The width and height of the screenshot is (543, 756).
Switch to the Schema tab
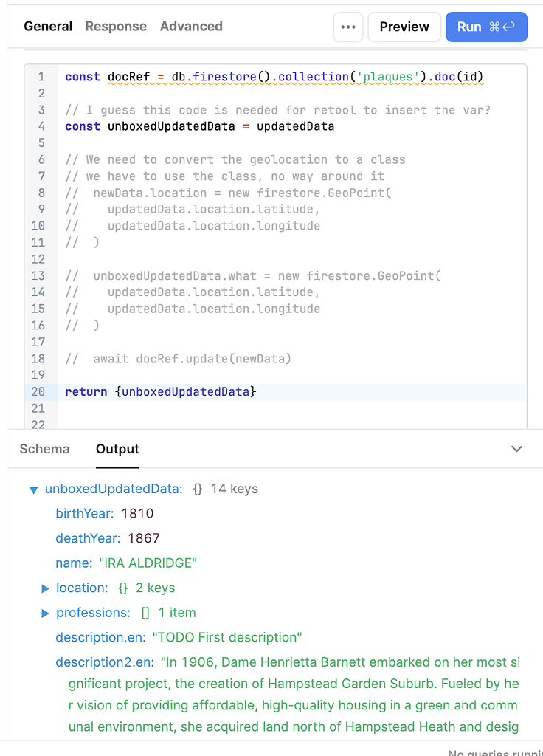[x=44, y=449]
